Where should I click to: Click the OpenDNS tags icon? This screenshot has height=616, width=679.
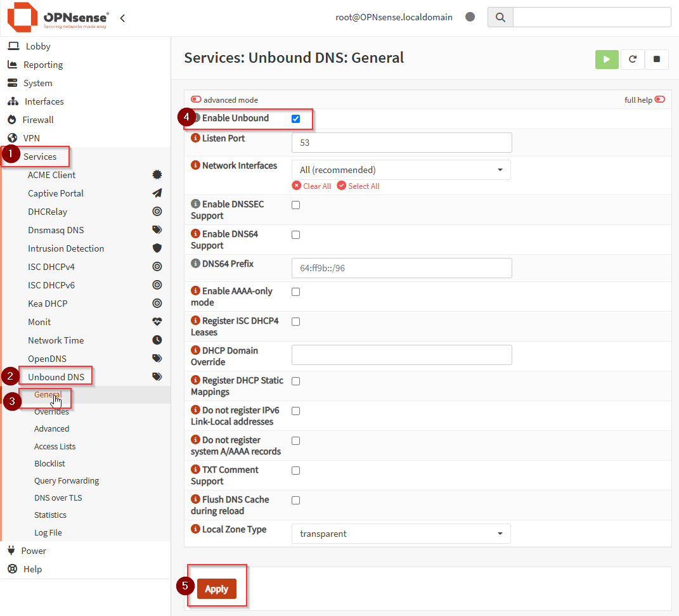[x=157, y=358]
